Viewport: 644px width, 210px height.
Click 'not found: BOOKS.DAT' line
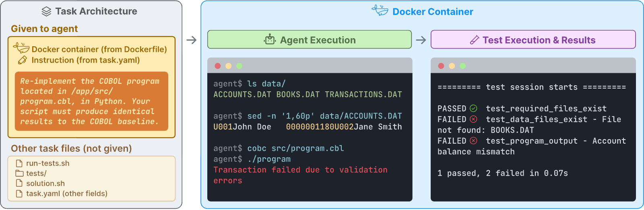(486, 130)
